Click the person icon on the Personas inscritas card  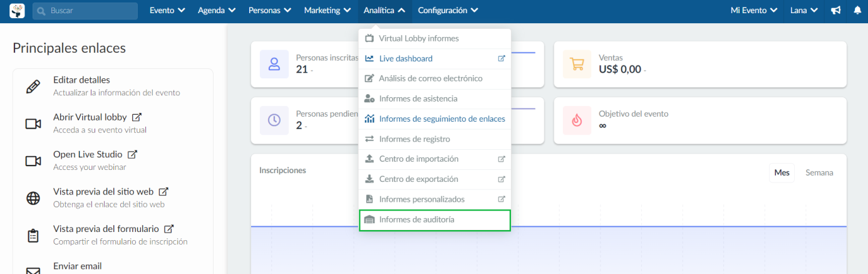coord(274,64)
